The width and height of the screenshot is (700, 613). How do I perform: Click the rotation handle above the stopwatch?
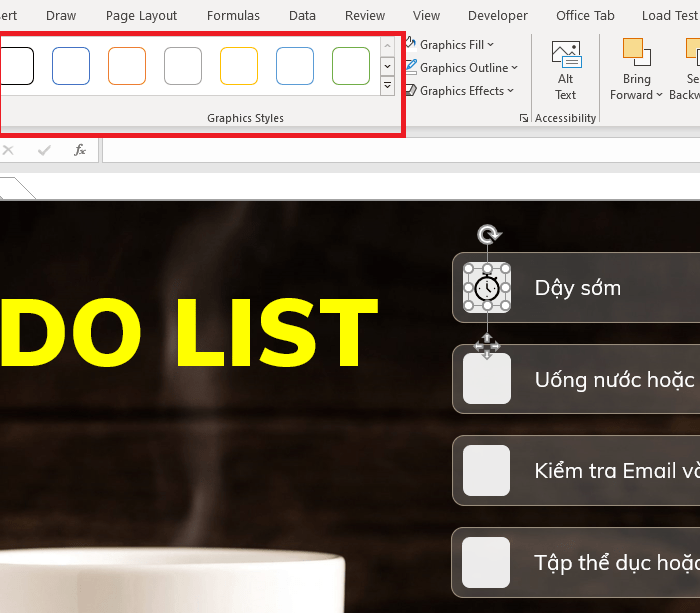(x=487, y=235)
